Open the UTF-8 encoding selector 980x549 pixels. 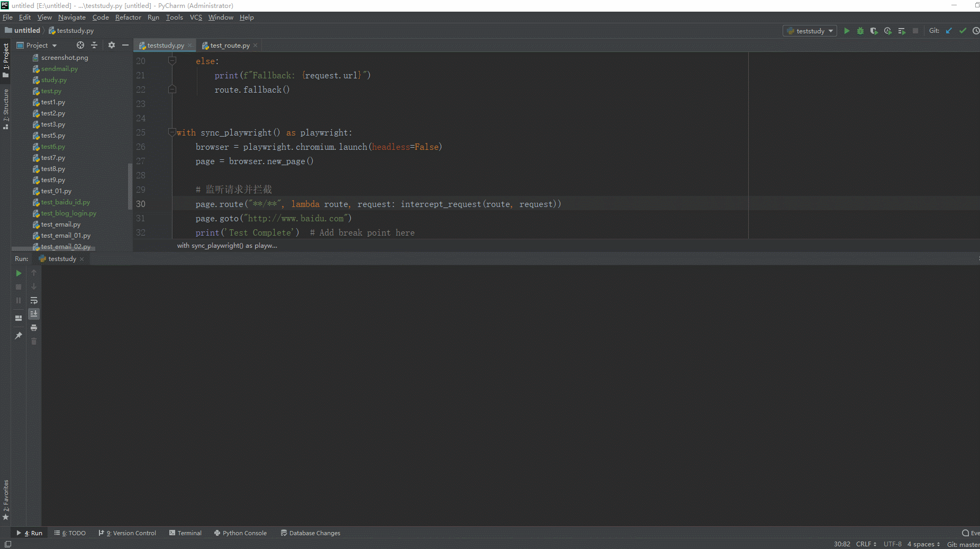tap(892, 544)
